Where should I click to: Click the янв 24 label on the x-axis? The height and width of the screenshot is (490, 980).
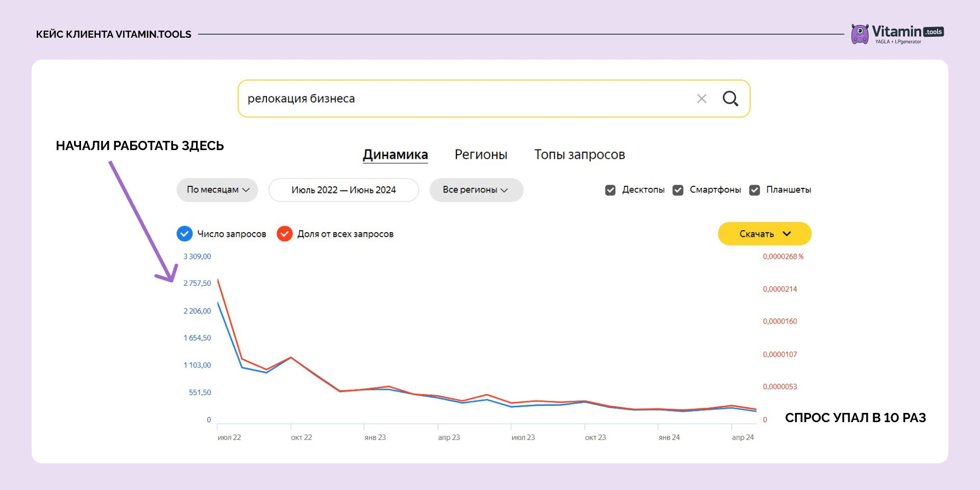(669, 437)
